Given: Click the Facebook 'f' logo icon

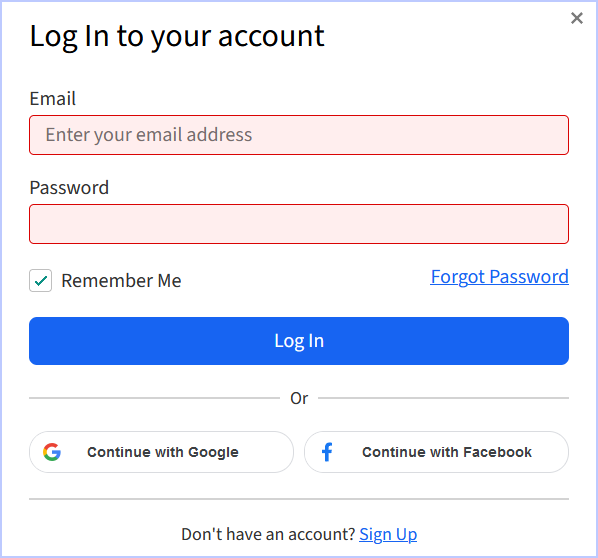Looking at the screenshot, I should coord(327,452).
